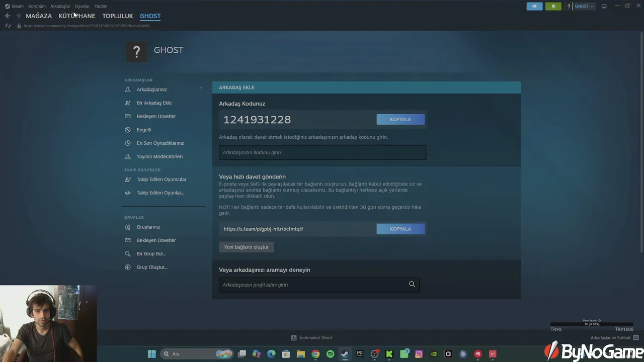The image size is (644, 362).
Task: Open the GHOST profile name link
Action: tap(169, 50)
